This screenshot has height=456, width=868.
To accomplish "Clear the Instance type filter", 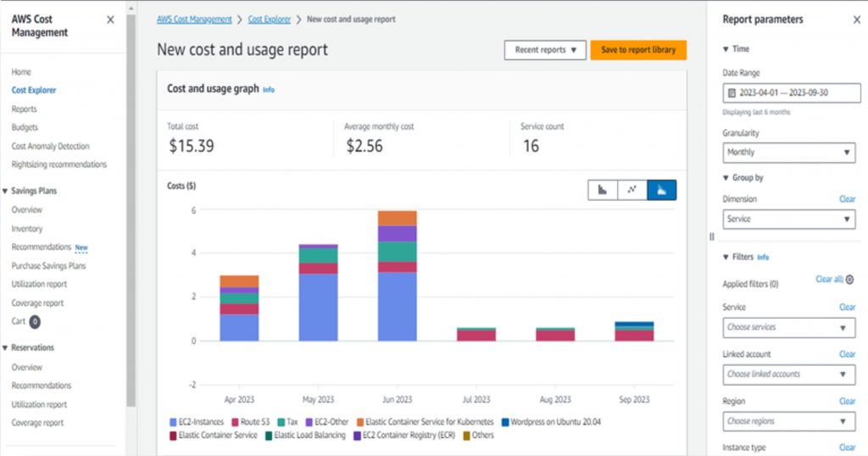I will tap(847, 448).
